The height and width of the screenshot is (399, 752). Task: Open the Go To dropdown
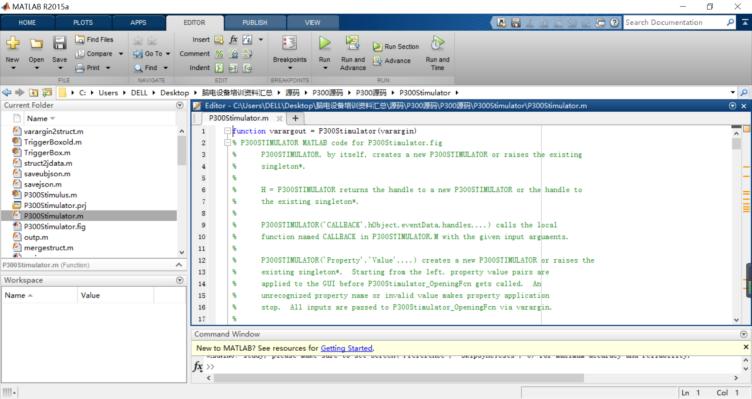click(168, 54)
